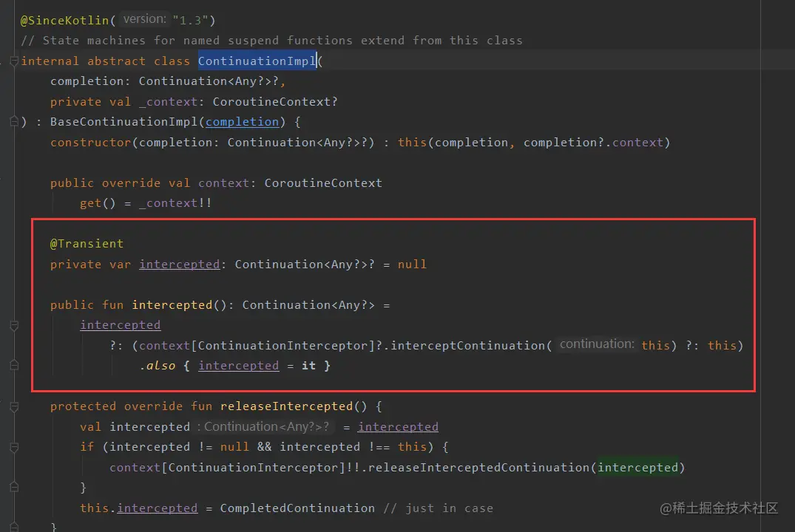Click the 'continuation:' parameter hint
Viewport: 795px width, 532px height.
point(597,344)
